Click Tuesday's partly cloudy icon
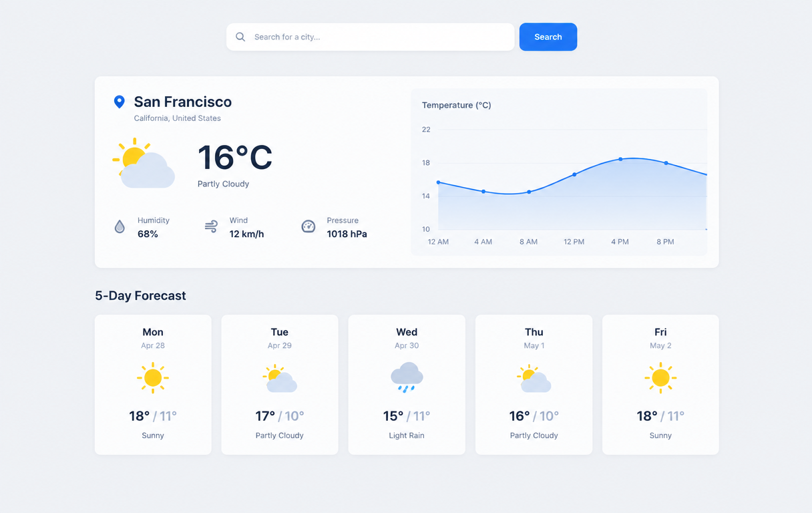 [x=280, y=379]
